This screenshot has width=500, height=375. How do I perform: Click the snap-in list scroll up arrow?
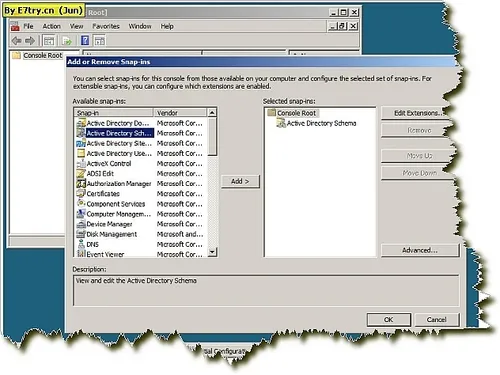click(x=212, y=113)
